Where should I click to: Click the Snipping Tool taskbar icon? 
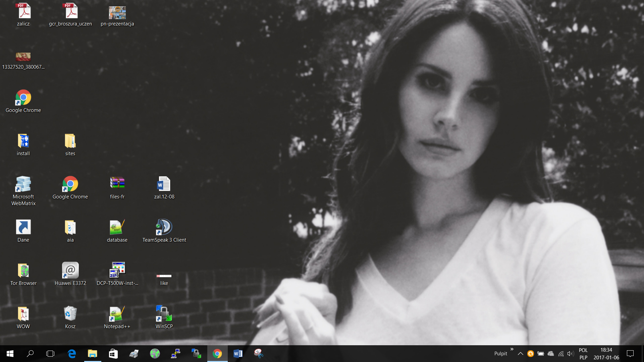tap(259, 354)
